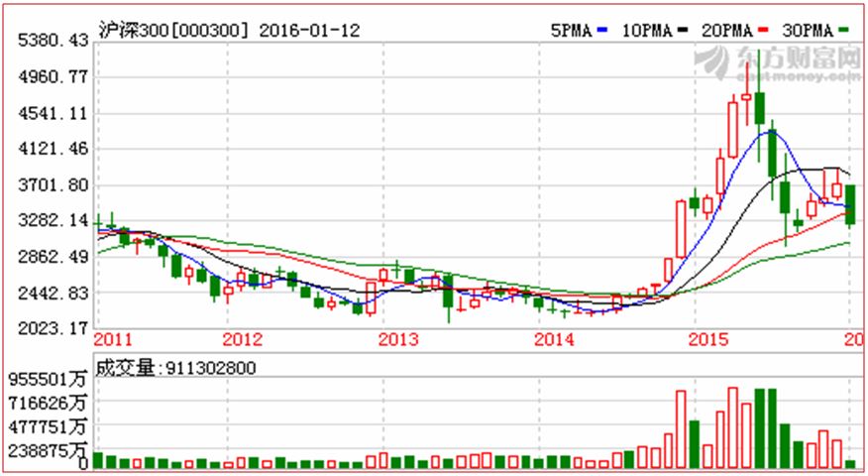This screenshot has height=476, width=868.
Task: Click the 成交量:911302800 volume label
Action: [176, 367]
